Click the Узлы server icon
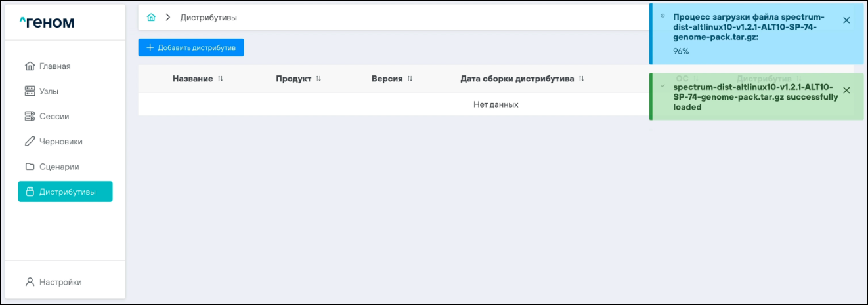Screen dimensions: 868x305 30,91
